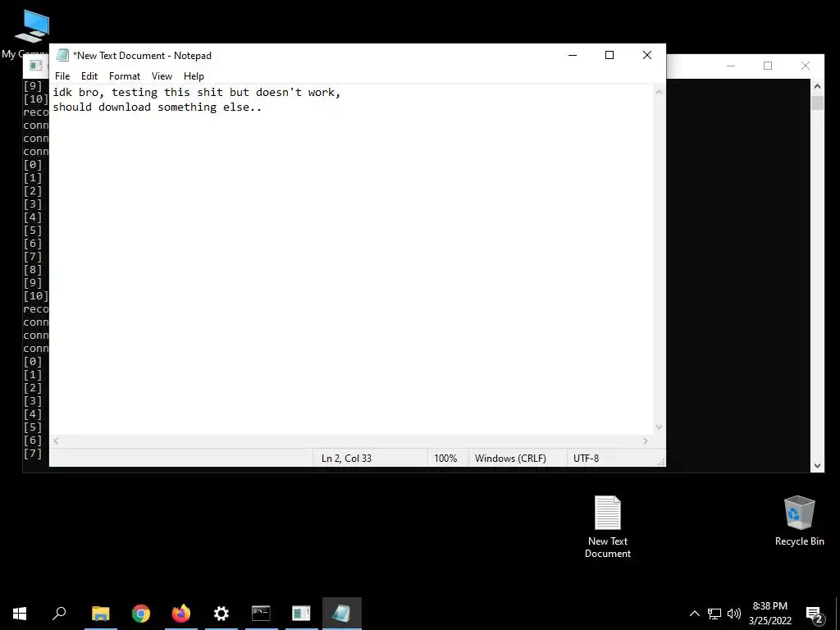
Task: Select New Text Document desktop icon
Action: 608,527
